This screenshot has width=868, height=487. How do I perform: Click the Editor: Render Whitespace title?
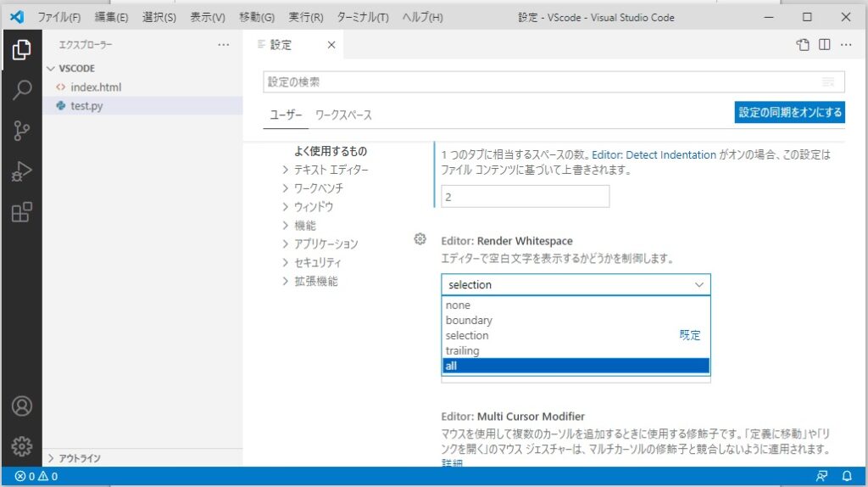click(x=507, y=241)
